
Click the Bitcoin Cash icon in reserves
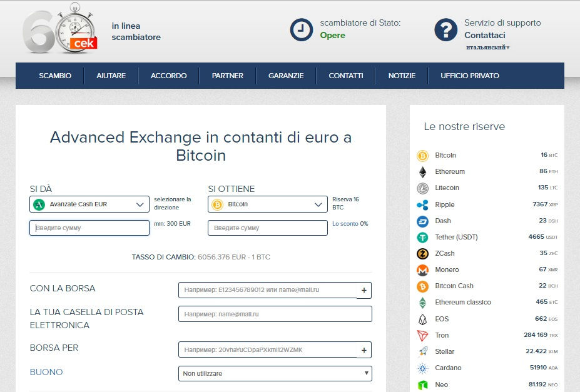(422, 286)
